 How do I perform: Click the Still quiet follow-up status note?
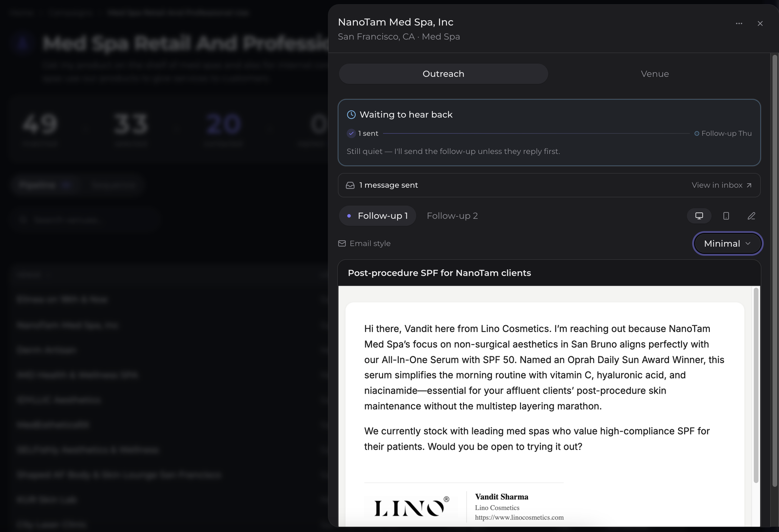[453, 151]
